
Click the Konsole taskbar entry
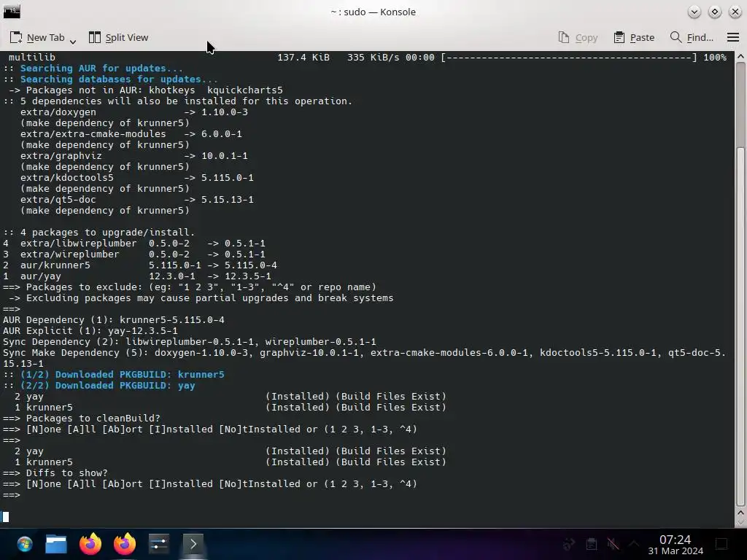[x=193, y=544]
